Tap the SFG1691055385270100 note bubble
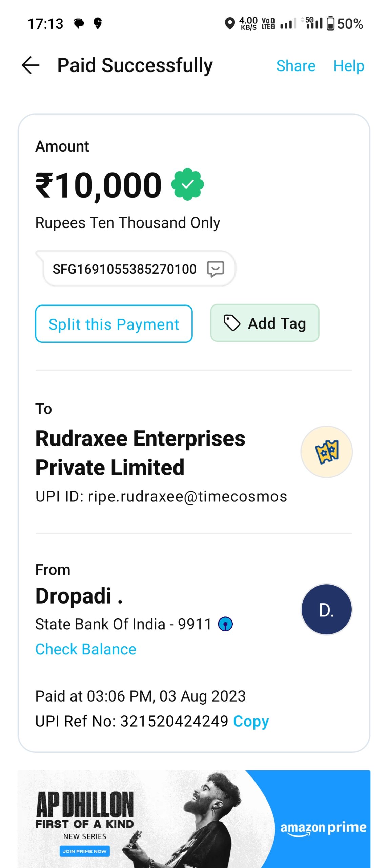 pyautogui.click(x=124, y=269)
